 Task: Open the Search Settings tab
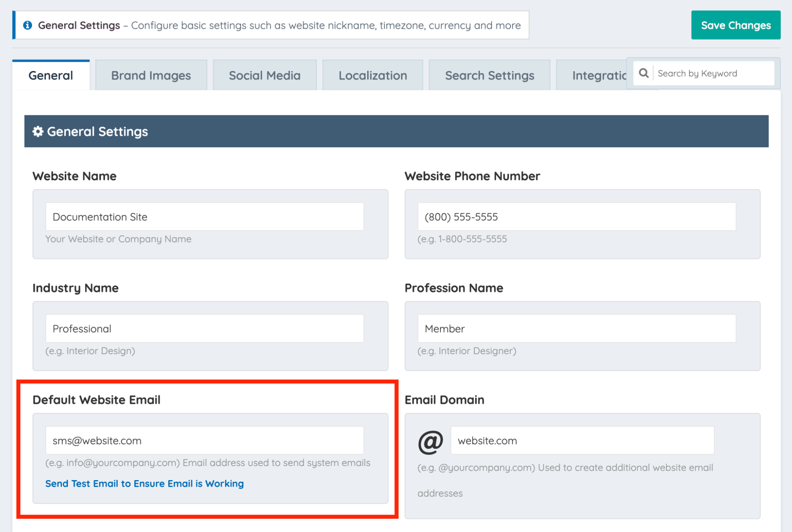point(489,75)
